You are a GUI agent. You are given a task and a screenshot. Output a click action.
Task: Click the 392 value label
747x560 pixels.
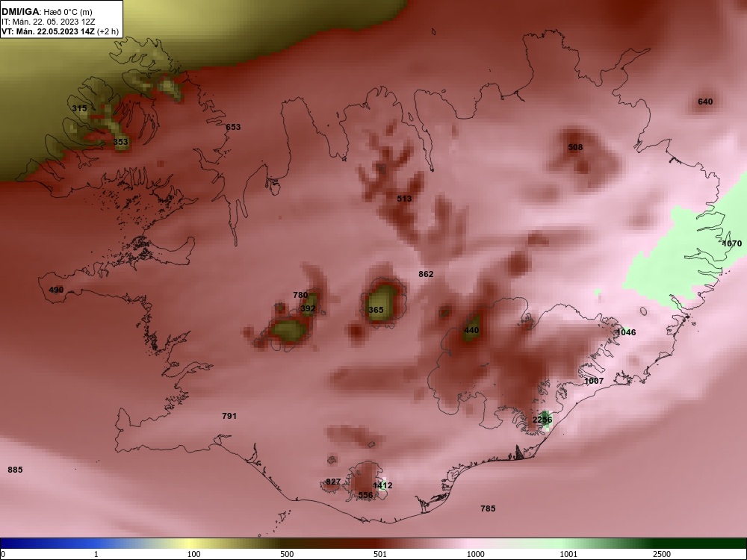[x=309, y=308]
